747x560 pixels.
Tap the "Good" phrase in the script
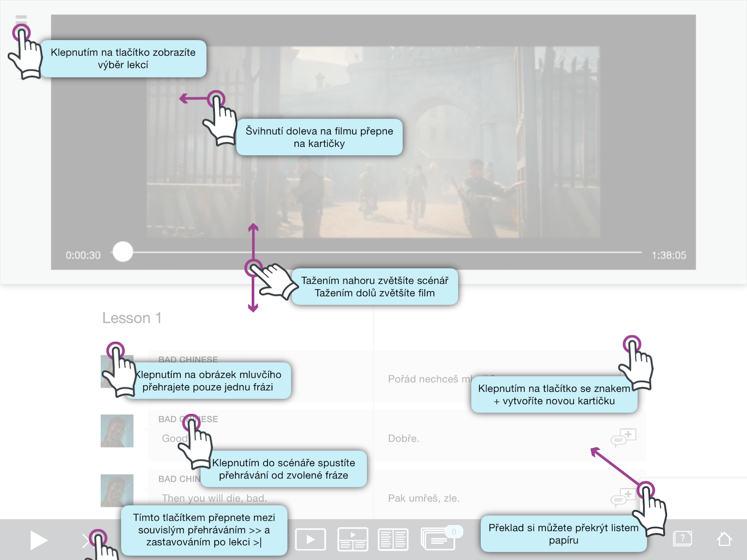(172, 439)
